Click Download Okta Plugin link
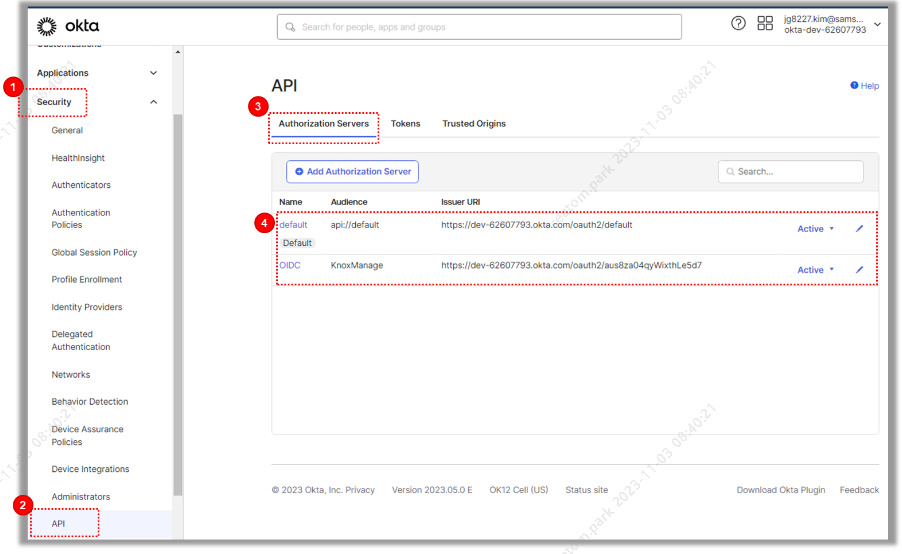 (781, 490)
